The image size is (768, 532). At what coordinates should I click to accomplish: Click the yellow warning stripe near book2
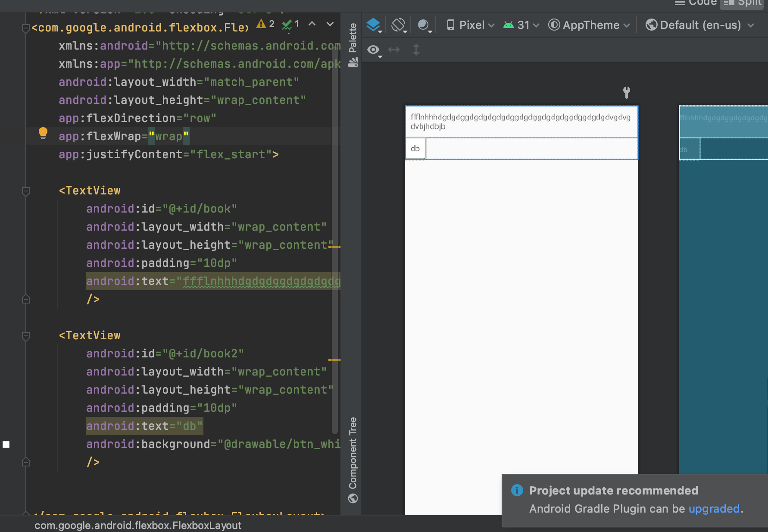[x=334, y=360]
